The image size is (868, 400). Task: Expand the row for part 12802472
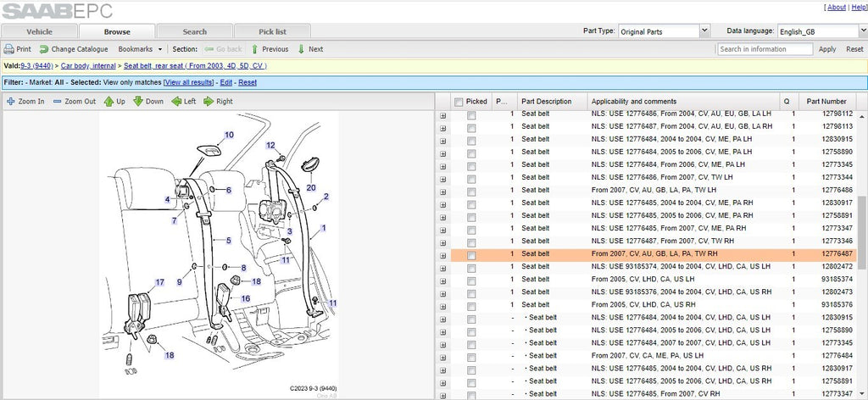[442, 269]
